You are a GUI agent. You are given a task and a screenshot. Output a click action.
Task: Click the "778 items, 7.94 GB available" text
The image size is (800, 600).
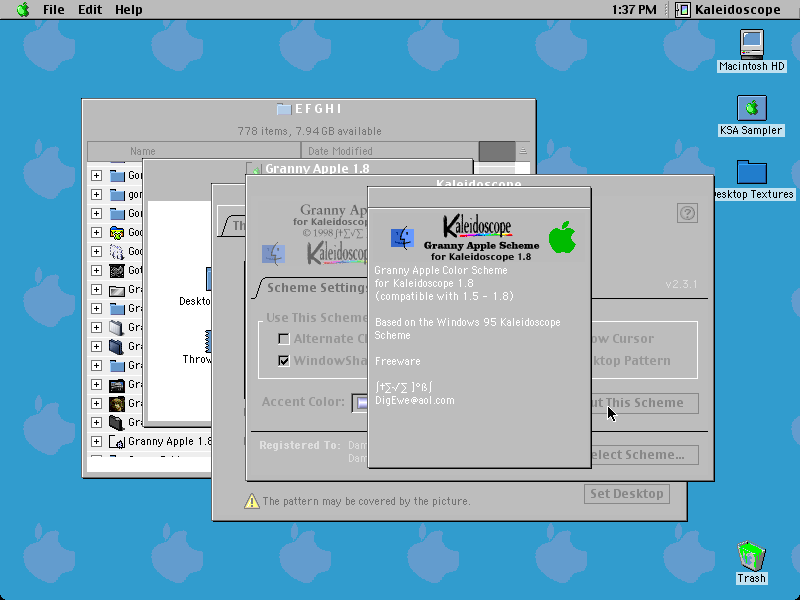tap(309, 131)
